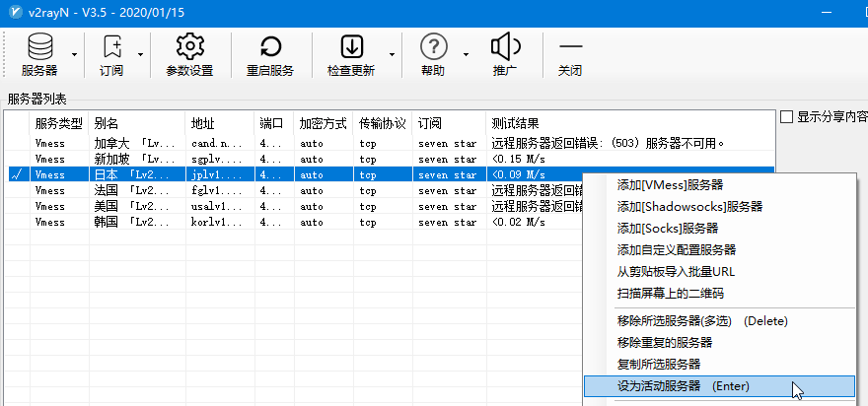Select the 法国 server row alias
This screenshot has height=406, width=868.
tap(134, 191)
